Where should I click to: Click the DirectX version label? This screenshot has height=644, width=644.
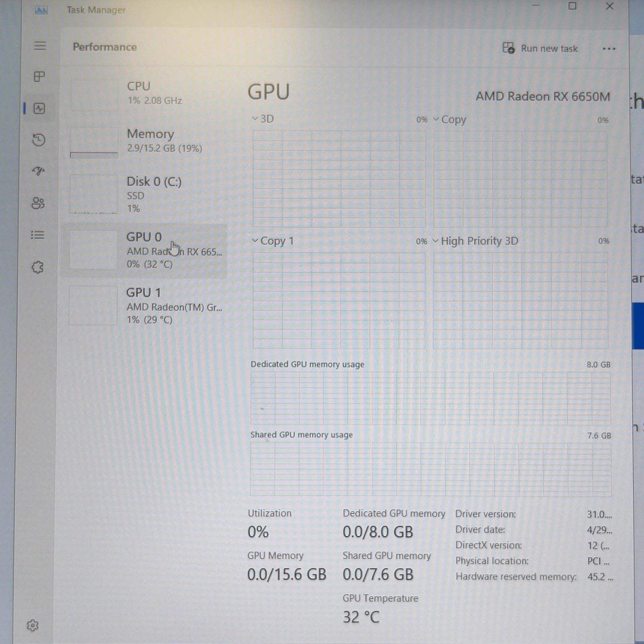click(x=489, y=545)
